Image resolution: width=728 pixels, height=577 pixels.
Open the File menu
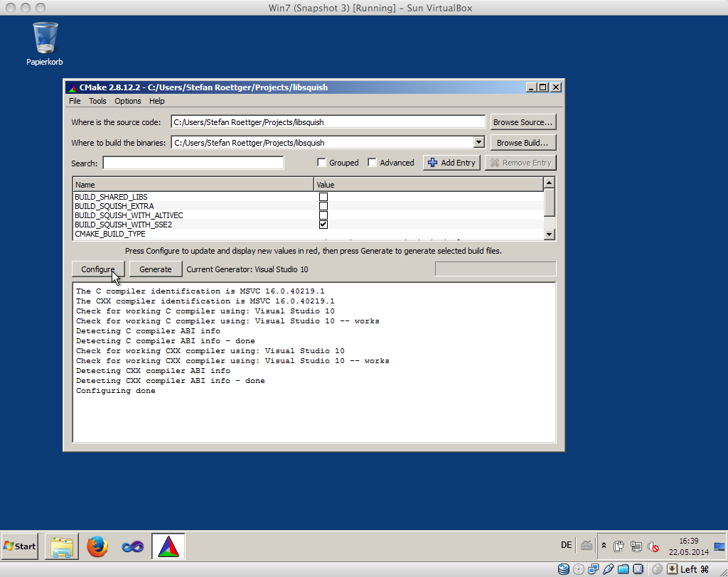[75, 101]
